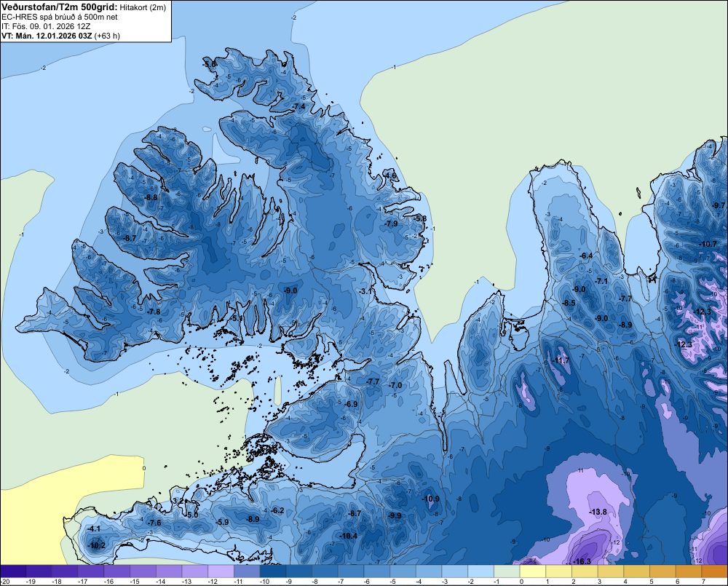
Task: Select legend swatch between -2 and -1
Action: tap(481, 571)
